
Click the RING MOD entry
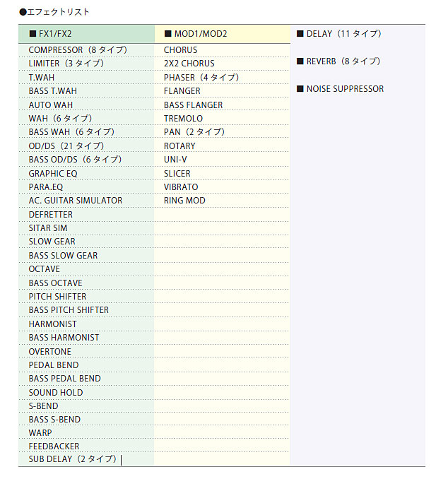click(x=184, y=201)
